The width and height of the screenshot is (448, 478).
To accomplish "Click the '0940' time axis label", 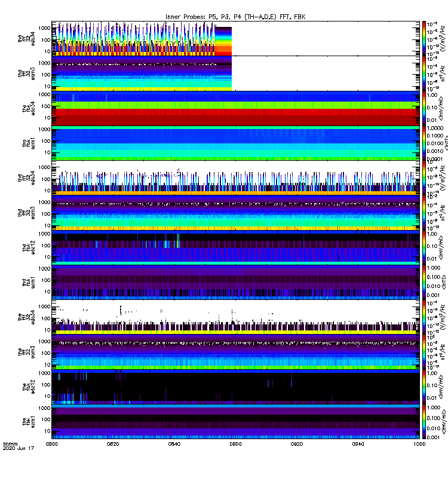I will pyautogui.click(x=358, y=444).
